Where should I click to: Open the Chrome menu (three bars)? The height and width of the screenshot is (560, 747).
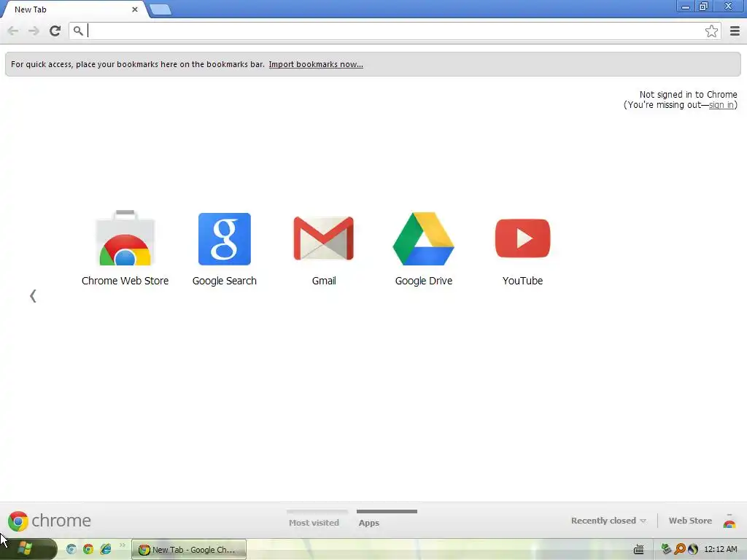pos(735,31)
